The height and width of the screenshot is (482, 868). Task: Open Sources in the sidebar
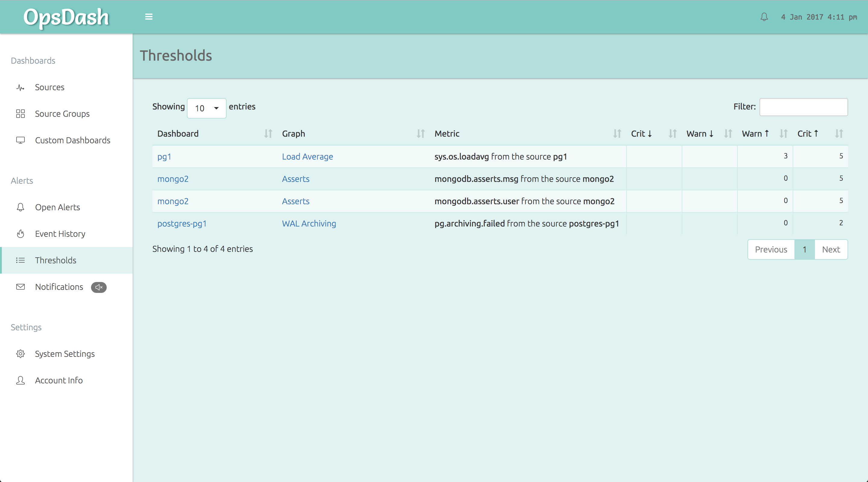(x=66, y=87)
